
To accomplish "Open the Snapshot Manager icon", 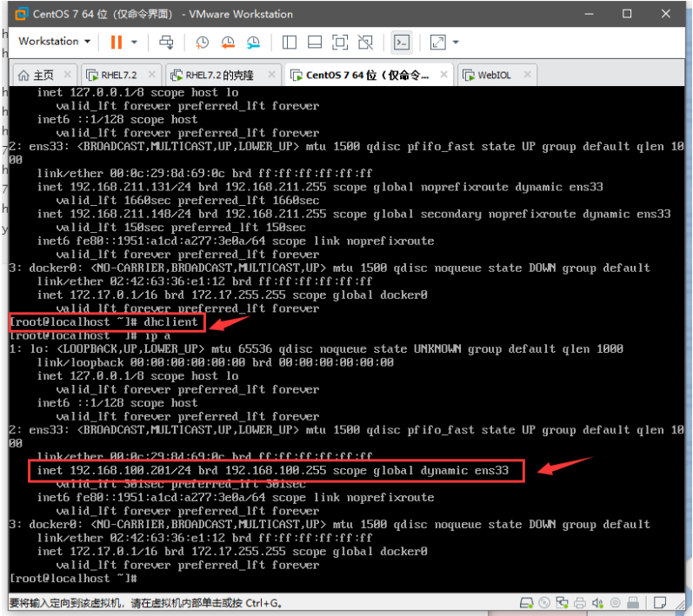I will (254, 43).
